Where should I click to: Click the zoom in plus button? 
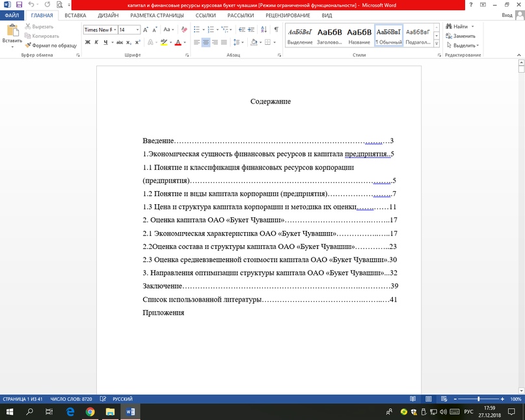pyautogui.click(x=502, y=399)
